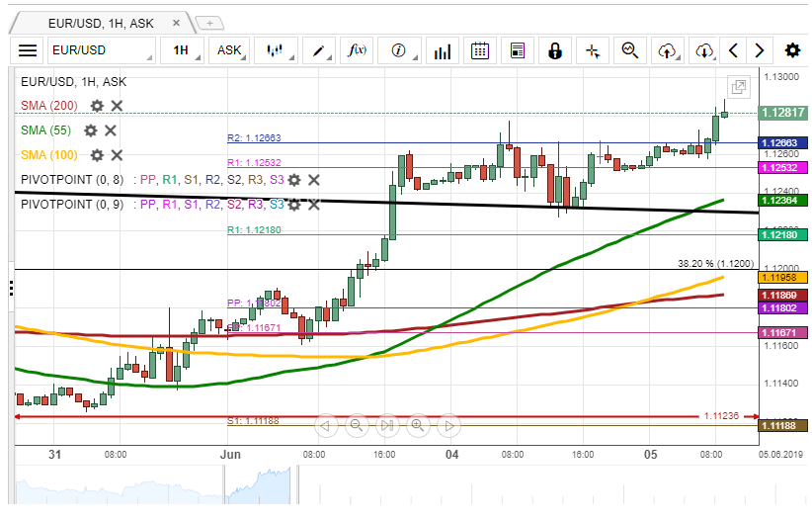Open the cloud upload icon

[668, 50]
